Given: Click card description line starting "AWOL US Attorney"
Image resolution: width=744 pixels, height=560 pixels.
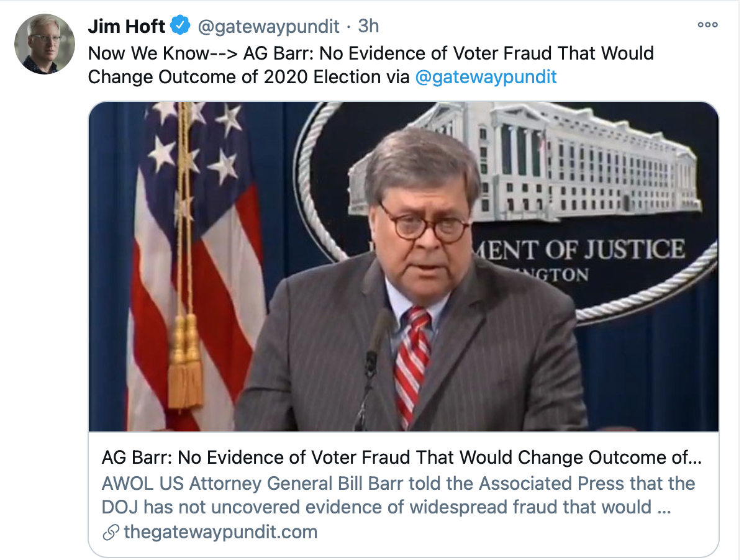Looking at the screenshot, I should point(397,483).
